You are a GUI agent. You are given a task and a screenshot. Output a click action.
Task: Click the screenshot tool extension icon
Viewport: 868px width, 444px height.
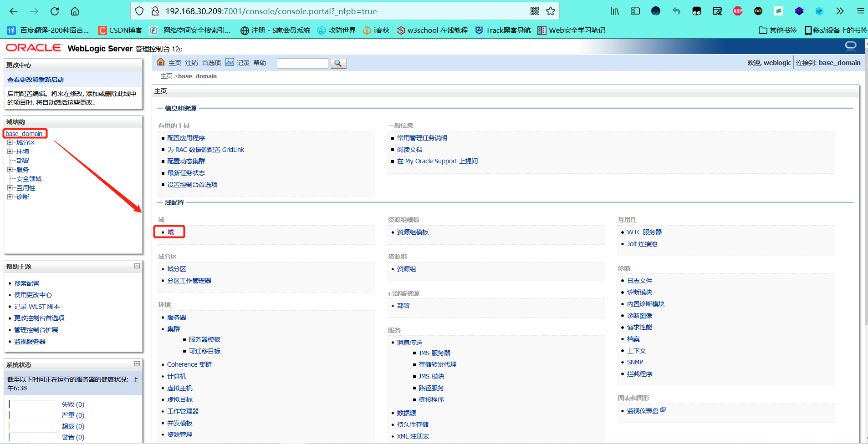click(x=717, y=11)
